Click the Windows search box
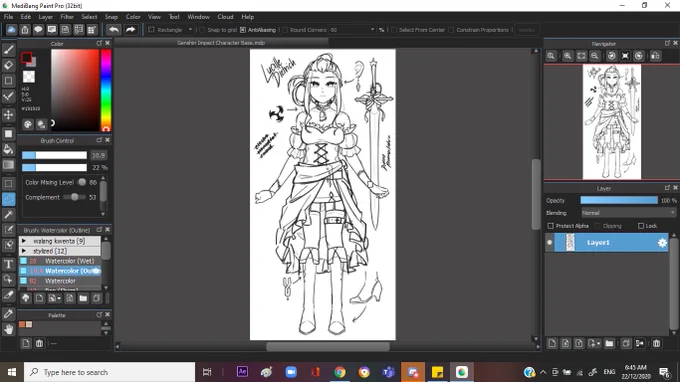Screen dimensions: 680x382 click(x=109, y=372)
